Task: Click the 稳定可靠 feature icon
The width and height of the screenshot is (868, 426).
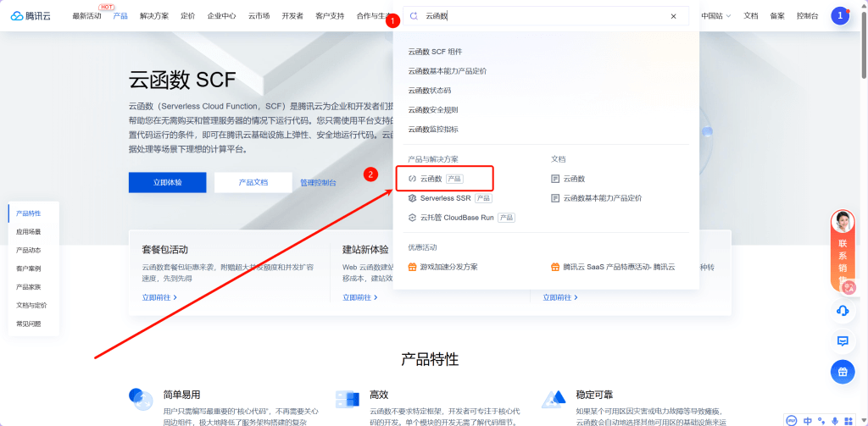Action: click(x=554, y=399)
